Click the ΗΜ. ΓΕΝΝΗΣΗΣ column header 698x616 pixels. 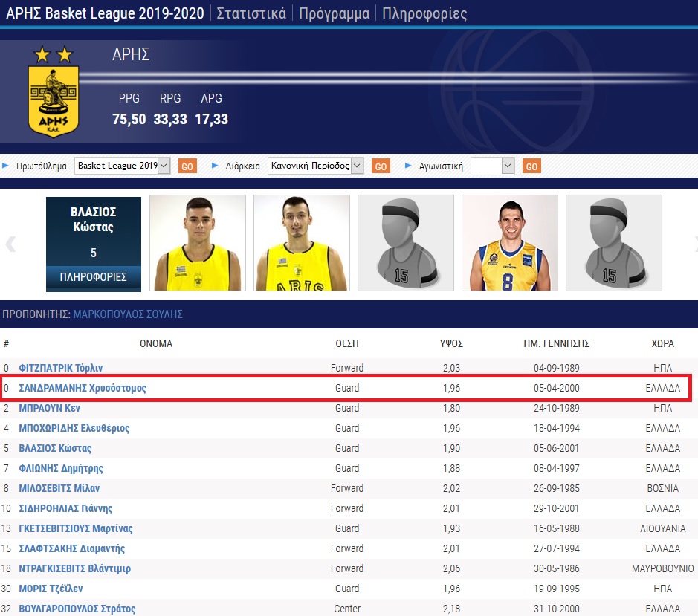557,343
